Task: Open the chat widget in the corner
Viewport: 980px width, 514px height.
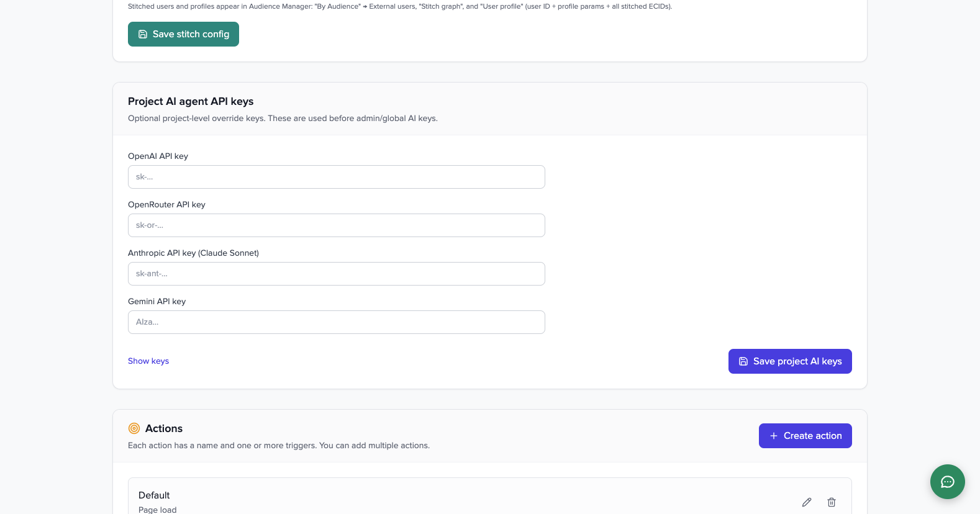Action: (947, 482)
